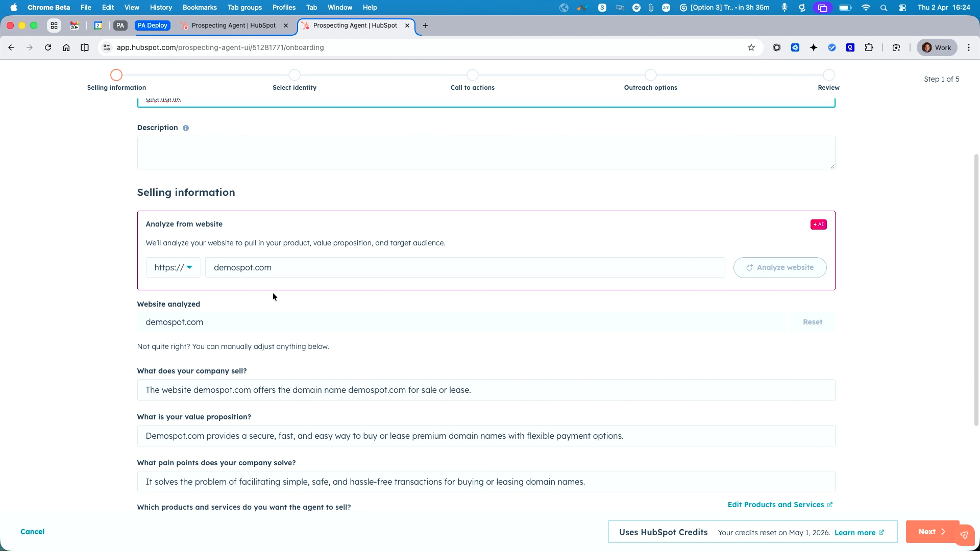Open the Chrome extensions puzzle icon
The height and width of the screenshot is (551, 980).
click(869, 47)
